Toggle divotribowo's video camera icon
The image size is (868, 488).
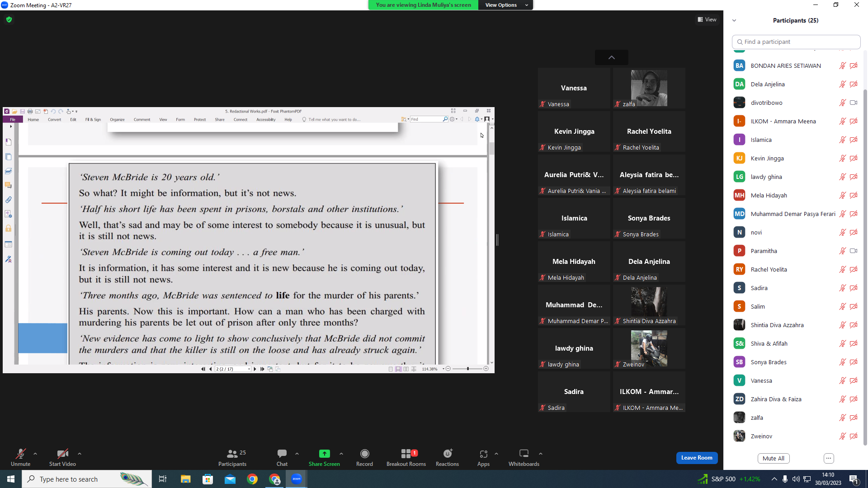click(x=854, y=103)
